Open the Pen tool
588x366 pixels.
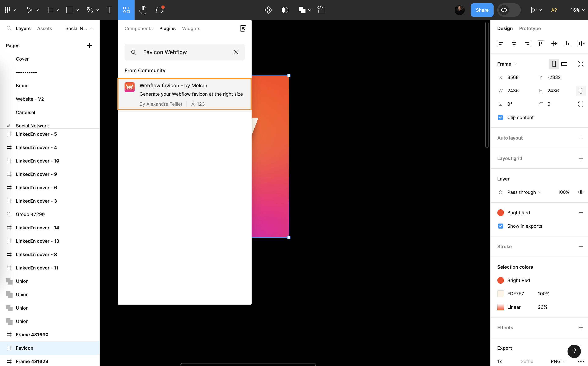90,10
